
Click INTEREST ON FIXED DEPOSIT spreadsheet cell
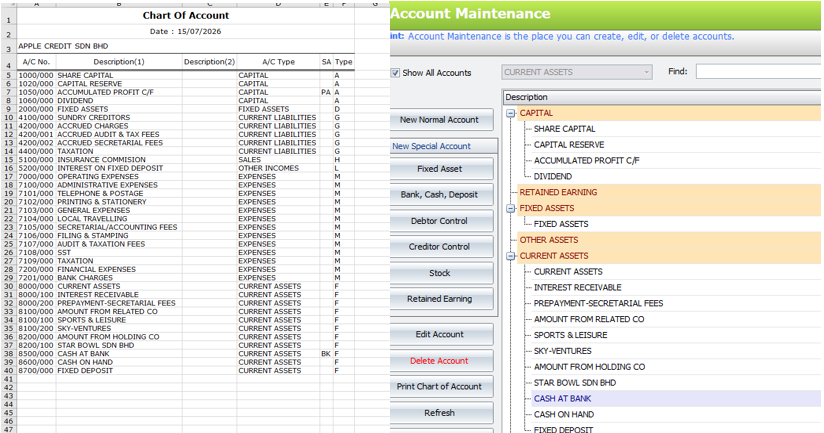coord(119,168)
